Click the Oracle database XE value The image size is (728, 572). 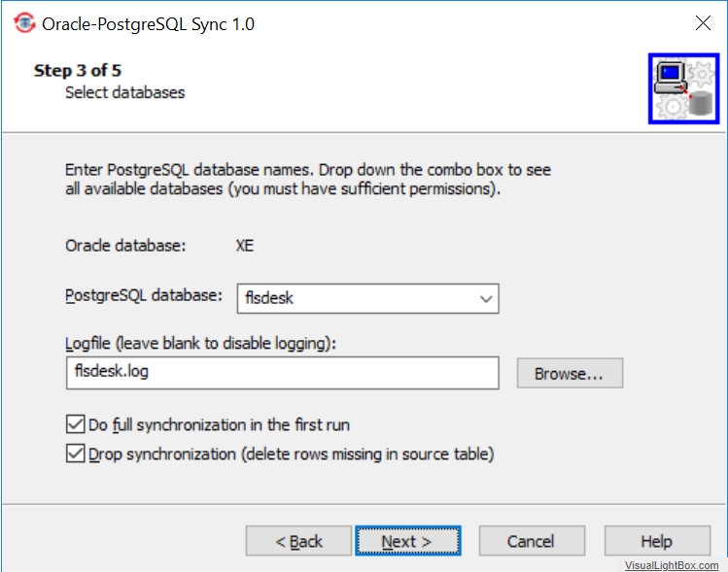245,246
